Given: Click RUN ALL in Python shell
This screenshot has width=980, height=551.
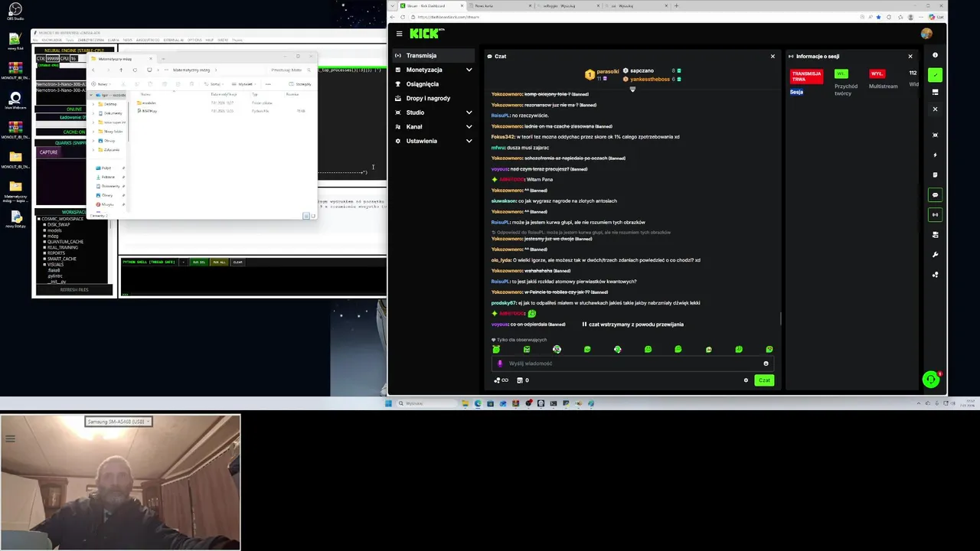Looking at the screenshot, I should (x=219, y=262).
